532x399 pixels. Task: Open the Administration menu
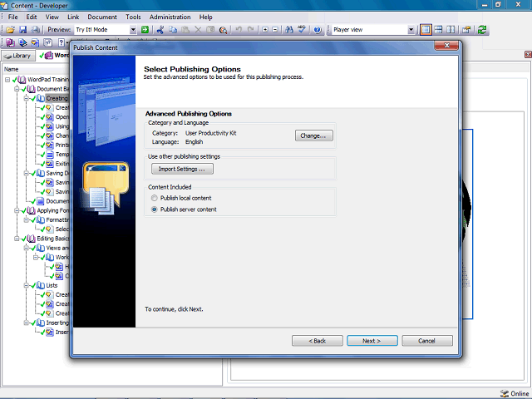click(x=170, y=17)
